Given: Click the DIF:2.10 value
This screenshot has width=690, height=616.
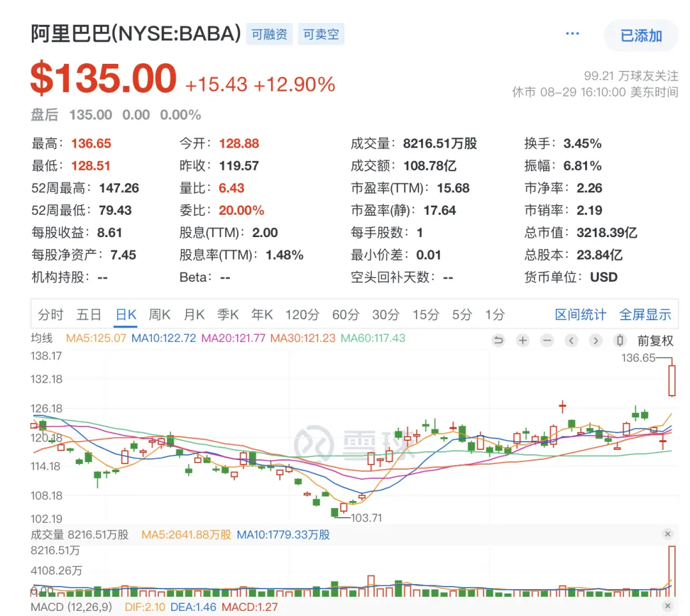Looking at the screenshot, I should 145,607.
